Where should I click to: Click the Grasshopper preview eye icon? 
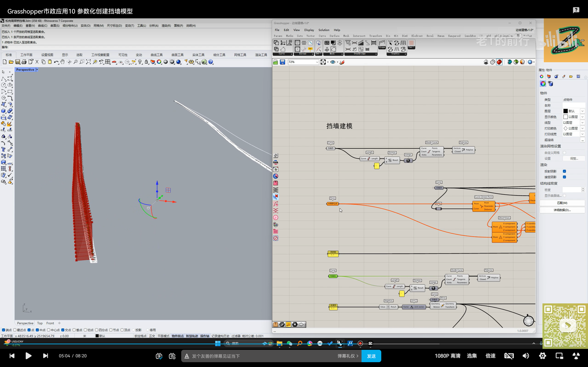[333, 62]
